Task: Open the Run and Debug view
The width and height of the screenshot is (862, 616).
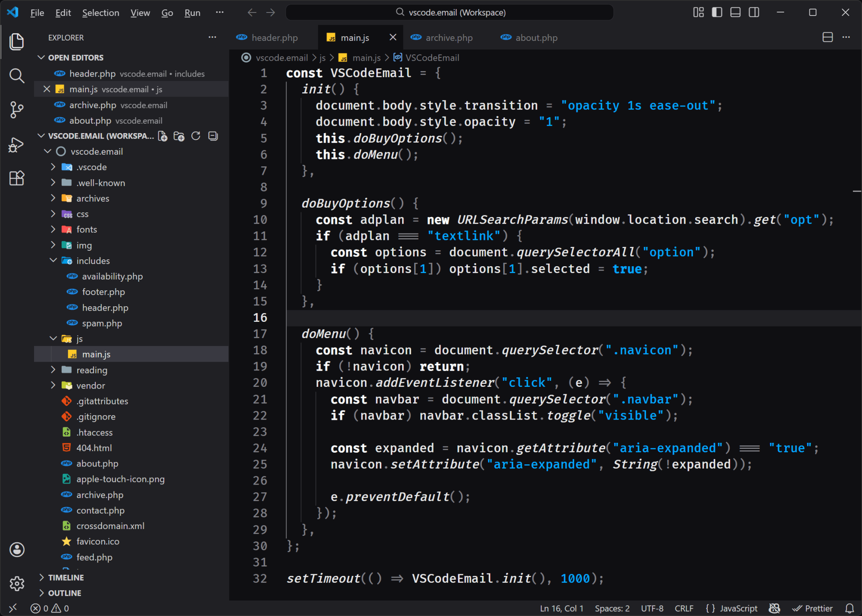Action: 16,144
